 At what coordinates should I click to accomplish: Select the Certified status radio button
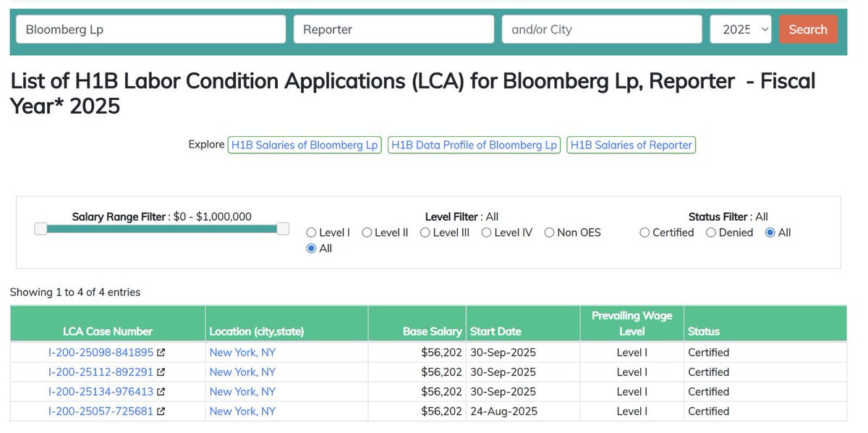coord(644,232)
